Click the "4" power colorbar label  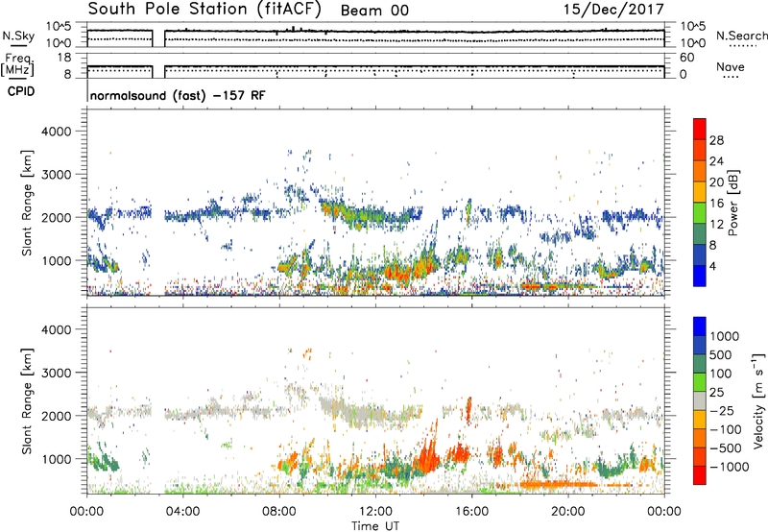tap(713, 266)
